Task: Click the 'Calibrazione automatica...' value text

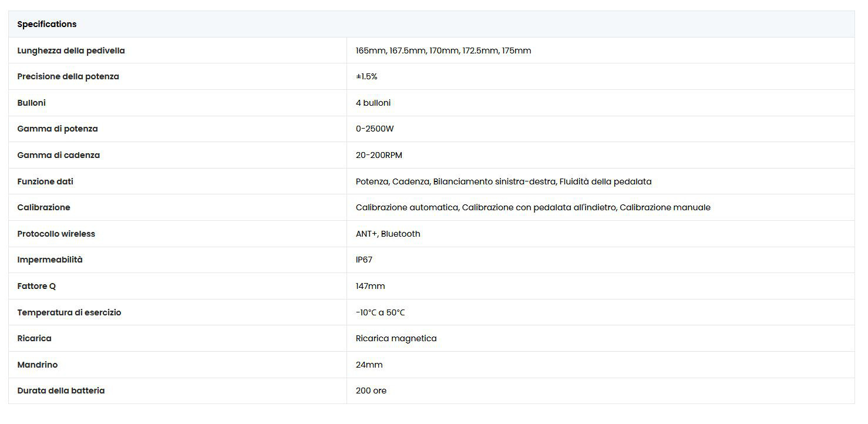Action: pyautogui.click(x=533, y=207)
